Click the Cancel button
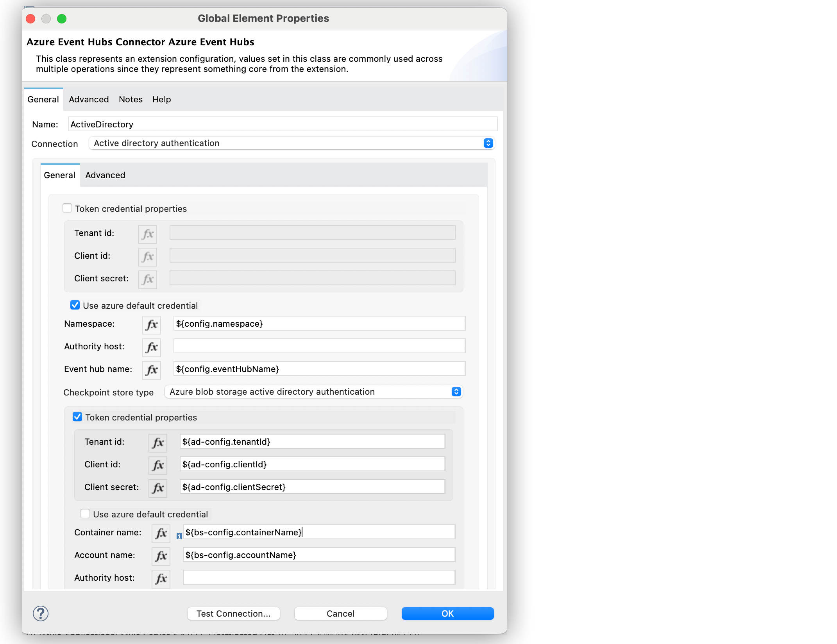 coord(340,614)
